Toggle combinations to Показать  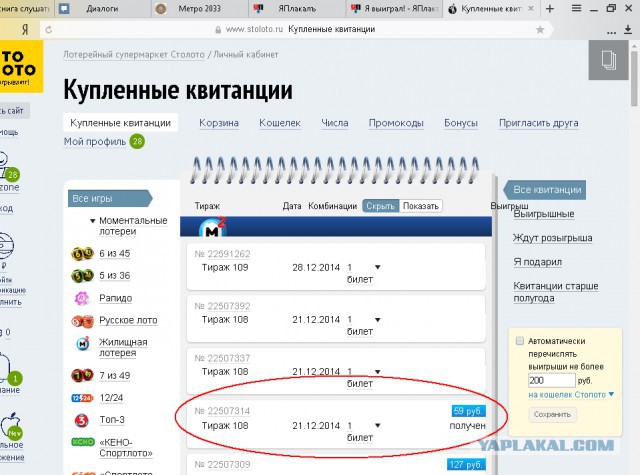(421, 206)
